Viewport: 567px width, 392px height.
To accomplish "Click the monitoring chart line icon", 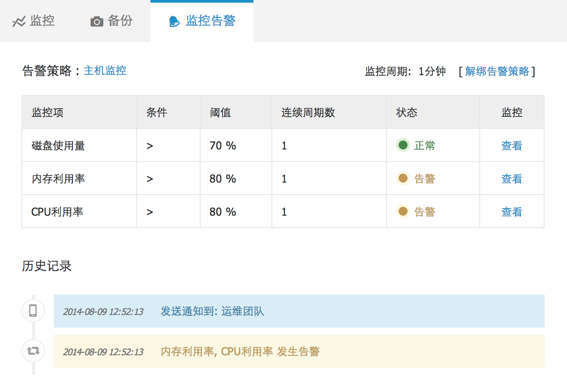I will [19, 21].
